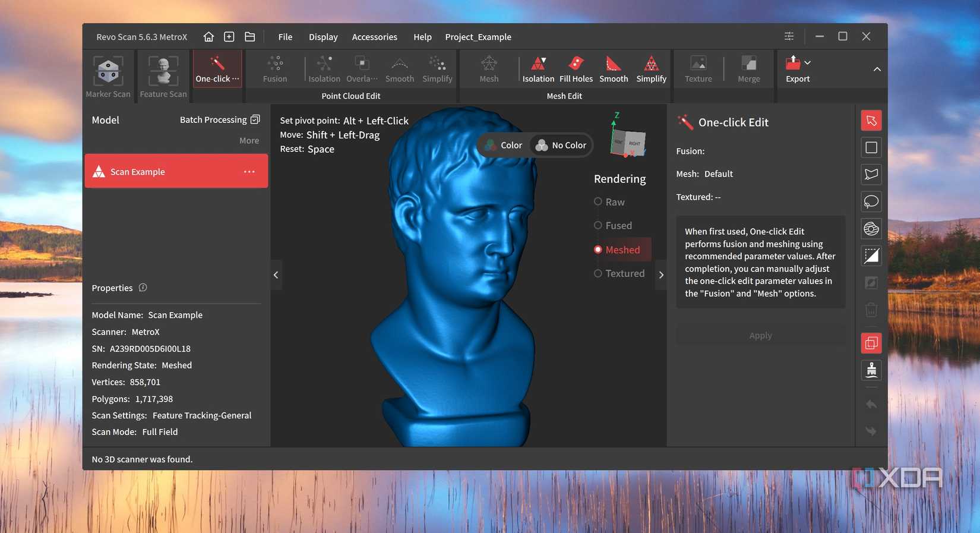Collapse the top ribbon toolbar
Screen dimensions: 980x533
pos(877,70)
